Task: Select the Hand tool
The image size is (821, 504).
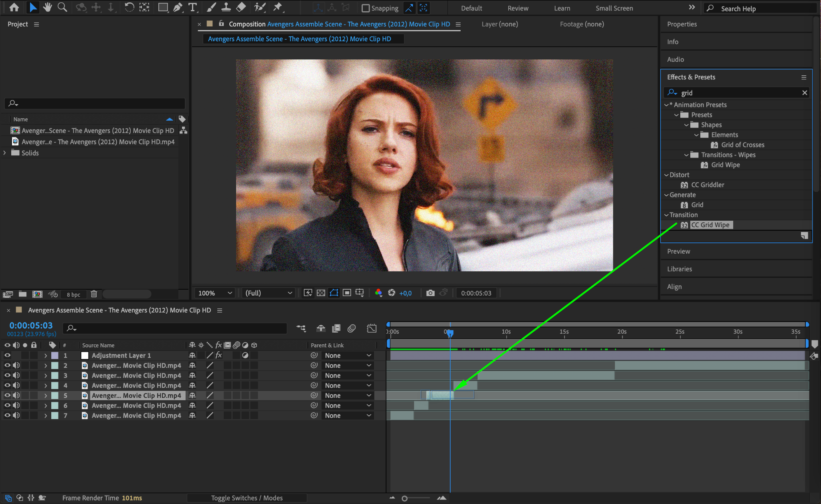Action: coord(48,7)
